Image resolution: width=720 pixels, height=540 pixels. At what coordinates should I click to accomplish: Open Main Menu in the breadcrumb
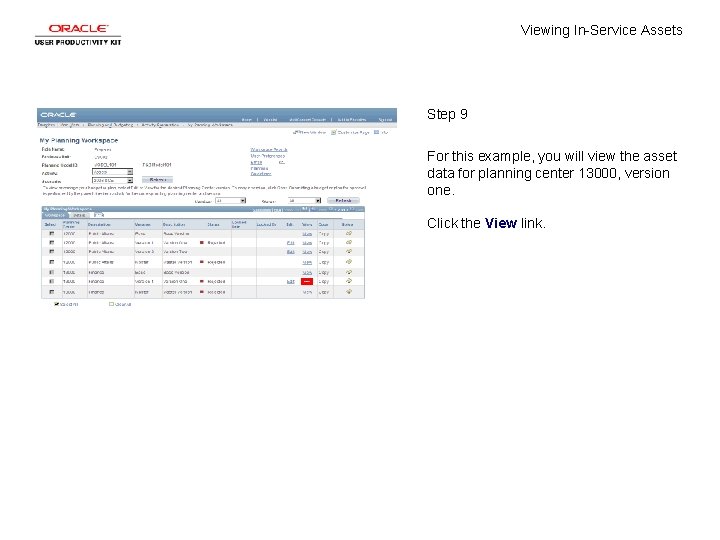click(x=70, y=125)
